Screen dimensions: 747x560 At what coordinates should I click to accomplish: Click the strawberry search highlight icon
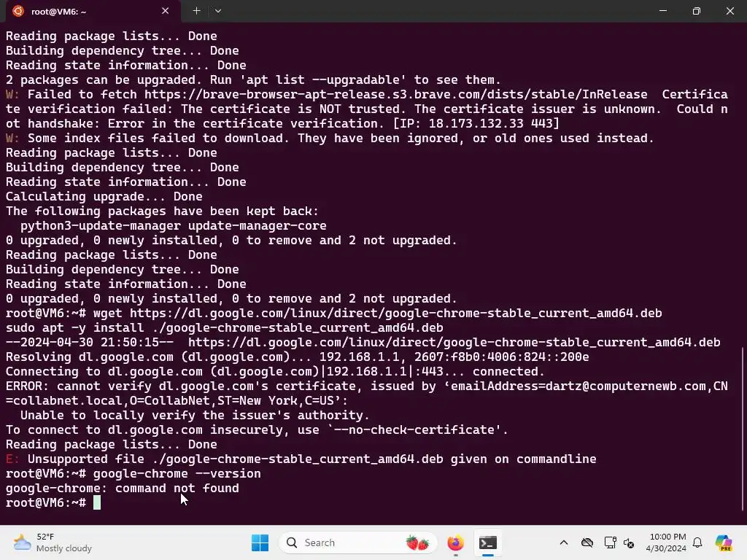point(417,542)
